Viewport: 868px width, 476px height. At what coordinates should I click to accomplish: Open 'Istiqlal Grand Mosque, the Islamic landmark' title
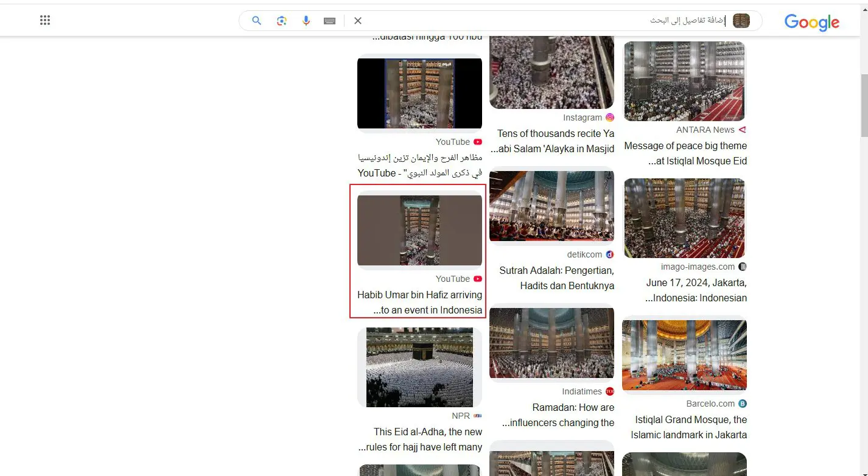[x=689, y=427]
